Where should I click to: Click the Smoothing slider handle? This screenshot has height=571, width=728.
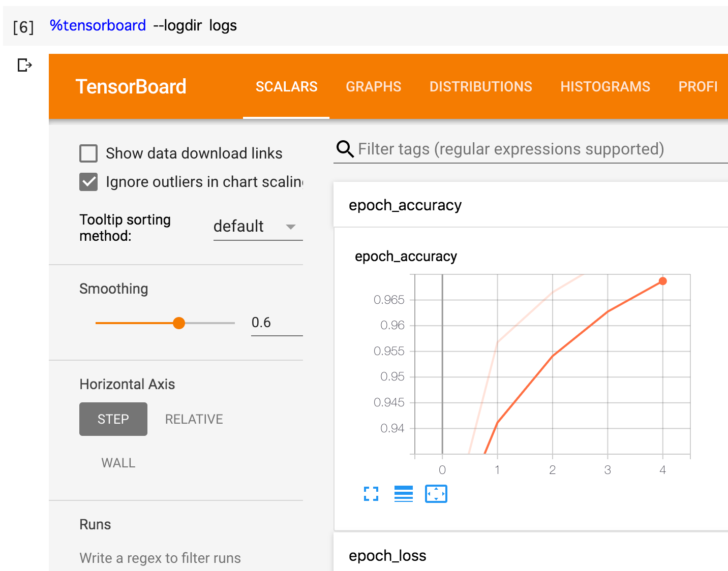[x=179, y=323]
